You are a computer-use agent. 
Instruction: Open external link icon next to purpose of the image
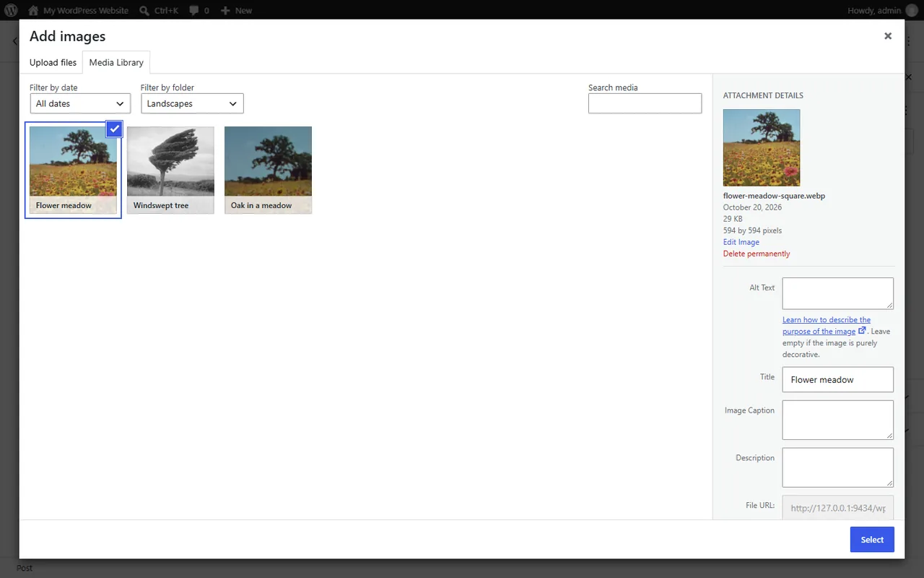(862, 330)
